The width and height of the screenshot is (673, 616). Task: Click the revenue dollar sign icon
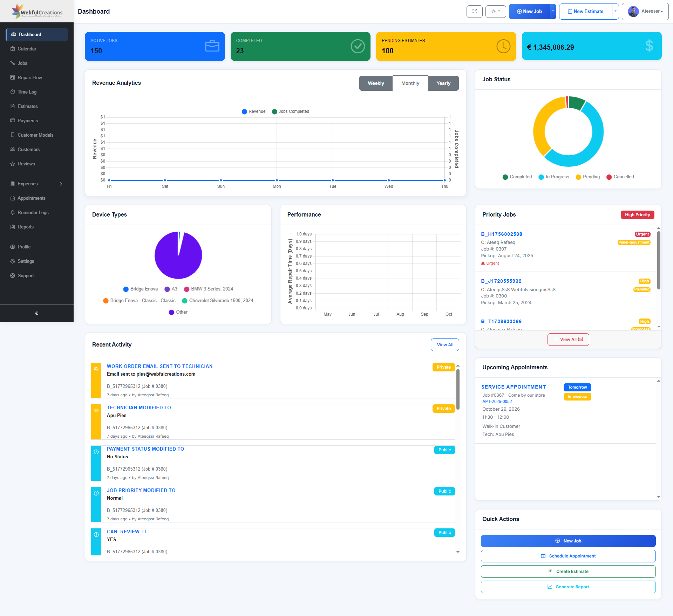point(649,46)
